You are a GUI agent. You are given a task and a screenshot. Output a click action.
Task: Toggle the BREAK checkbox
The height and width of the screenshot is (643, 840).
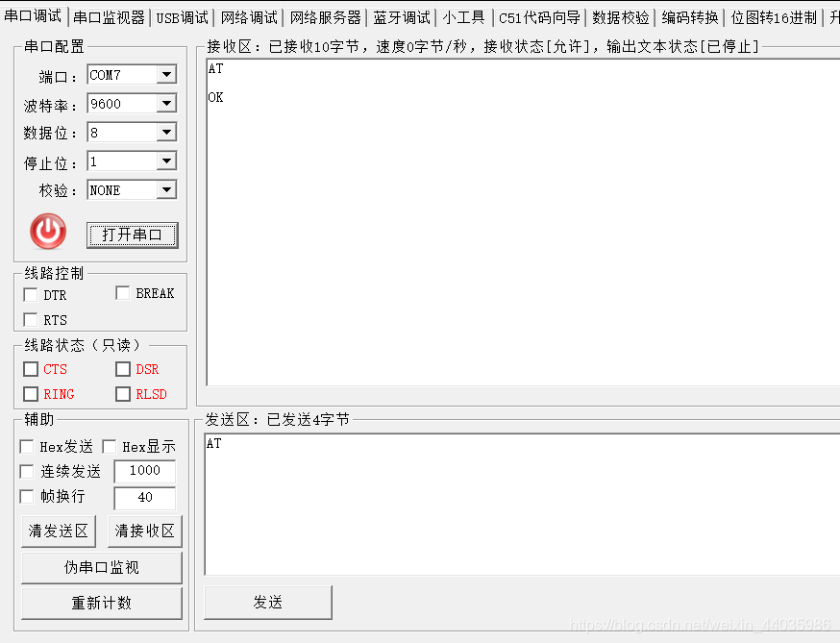[123, 293]
